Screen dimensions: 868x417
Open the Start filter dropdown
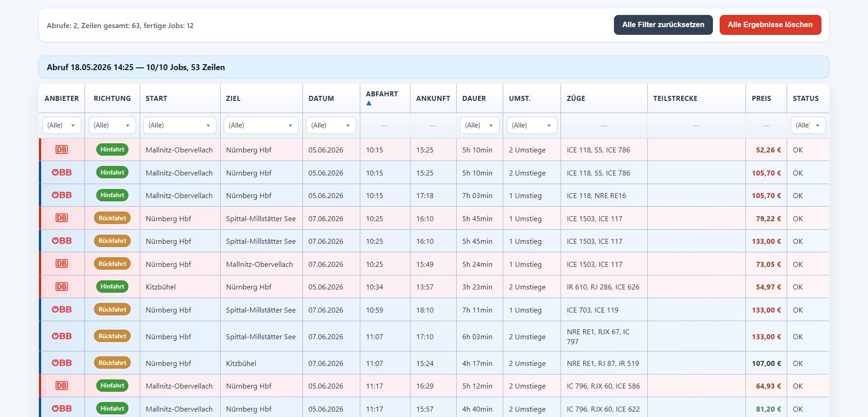[x=180, y=125]
